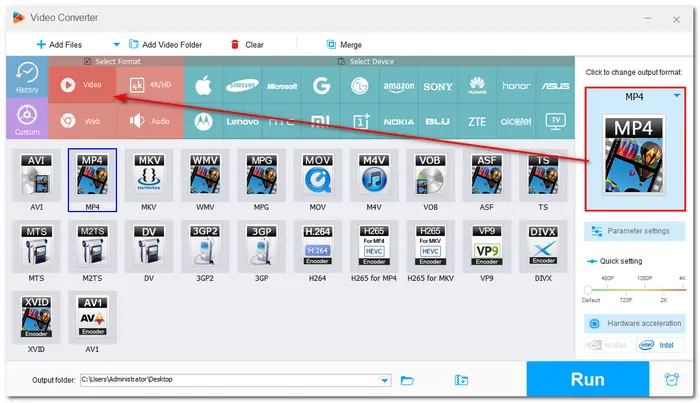Select the VP9 encoder icon
700x403 pixels.
tap(487, 246)
